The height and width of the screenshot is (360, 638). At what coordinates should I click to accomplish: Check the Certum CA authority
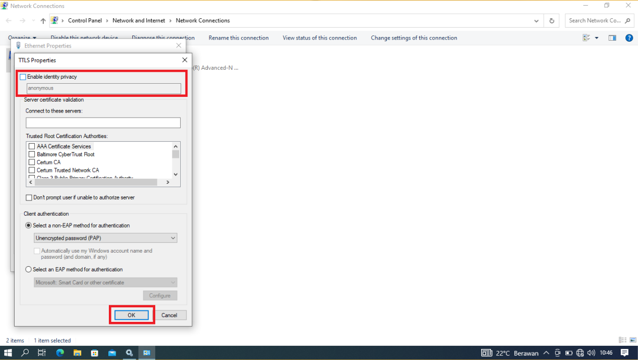point(31,162)
